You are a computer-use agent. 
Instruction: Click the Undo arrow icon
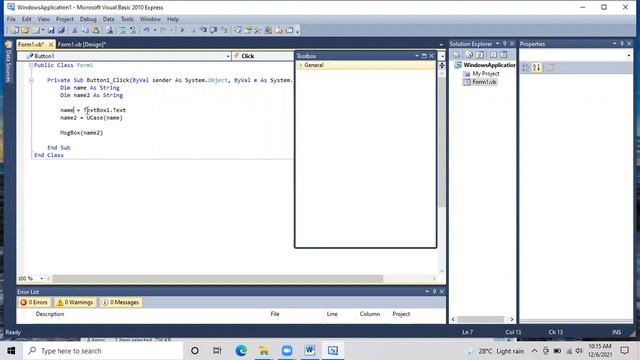point(147,30)
